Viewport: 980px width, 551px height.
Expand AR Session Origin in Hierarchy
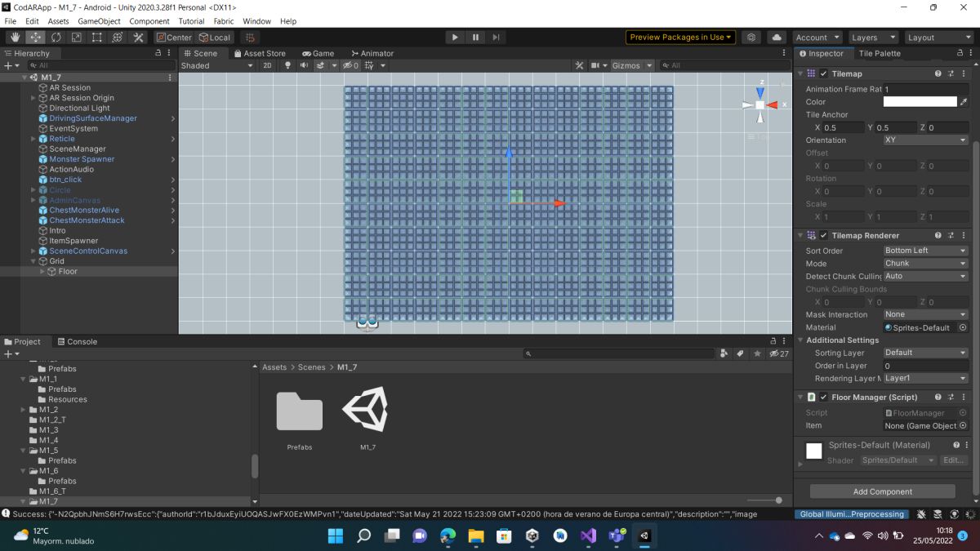[33, 98]
